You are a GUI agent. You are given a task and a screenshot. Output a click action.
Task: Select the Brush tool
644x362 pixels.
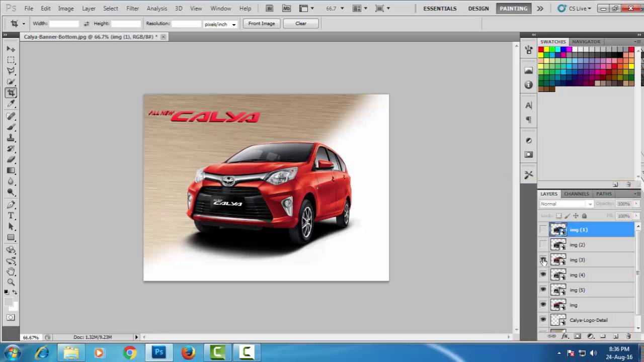tap(11, 127)
